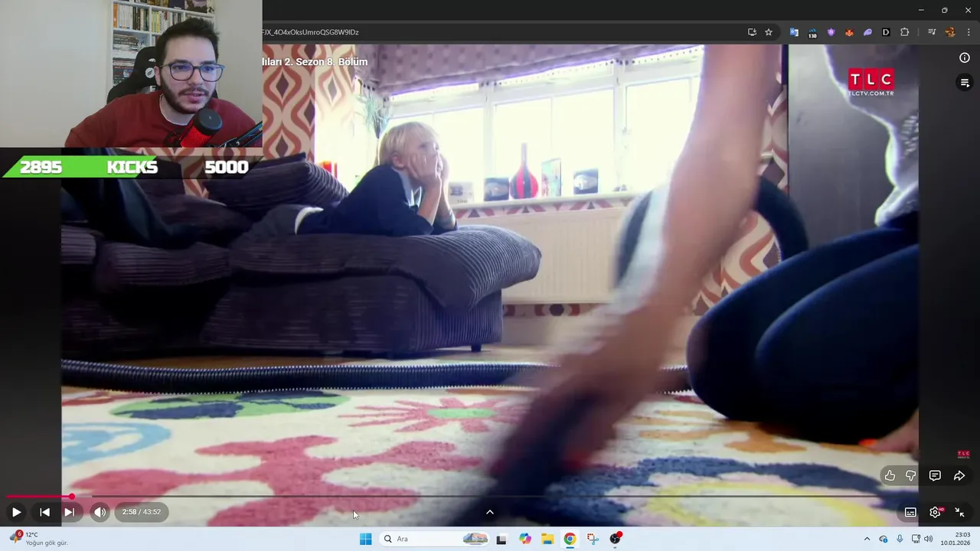The image size is (980, 551).
Task: Share the video via arrow icon
Action: coord(959,475)
